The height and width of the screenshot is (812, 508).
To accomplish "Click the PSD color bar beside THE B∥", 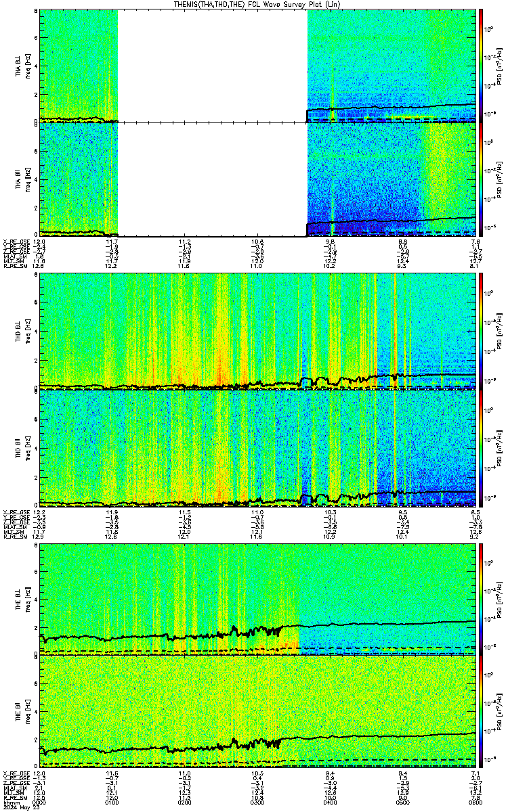I will (481, 712).
